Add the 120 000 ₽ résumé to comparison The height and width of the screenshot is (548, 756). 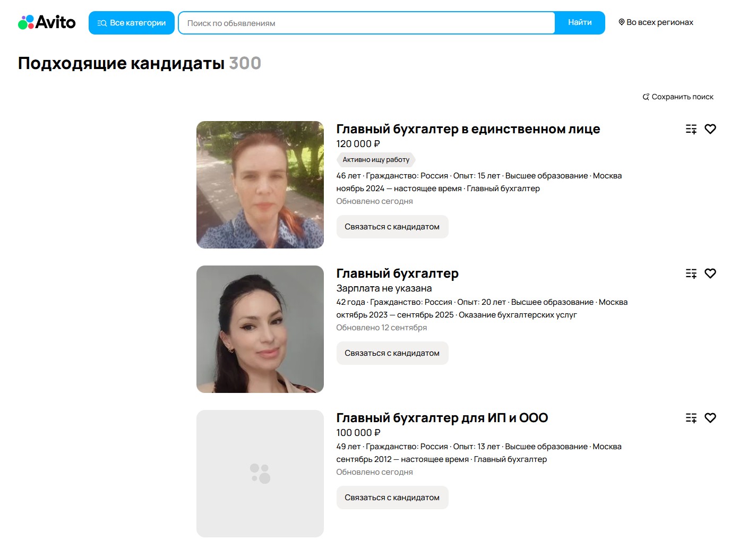coord(691,129)
